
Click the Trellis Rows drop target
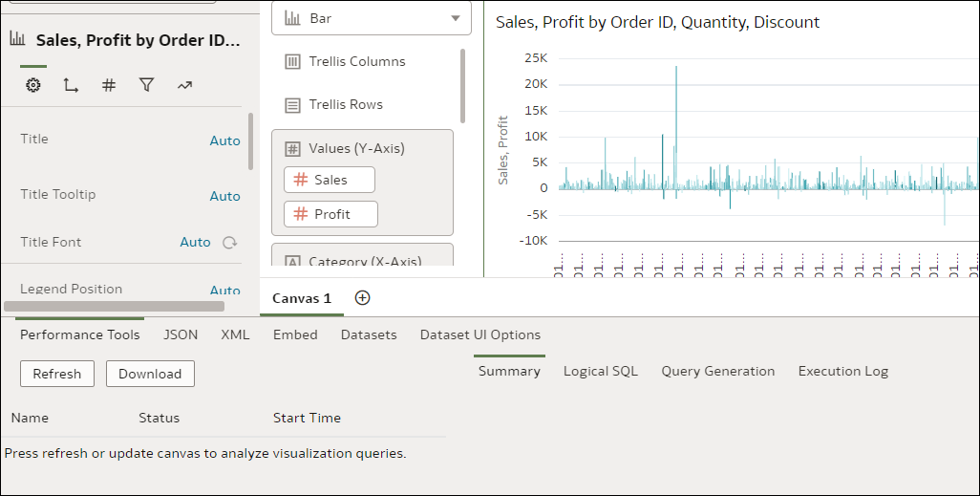(x=346, y=105)
